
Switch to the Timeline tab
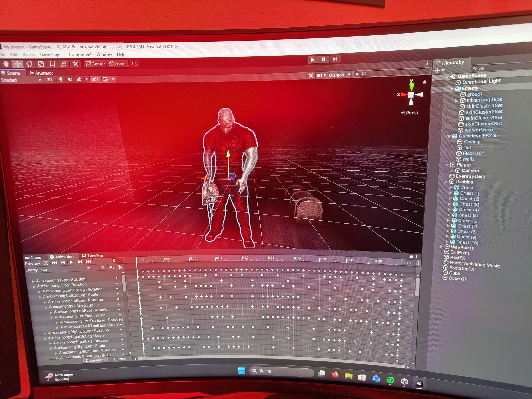pos(92,256)
